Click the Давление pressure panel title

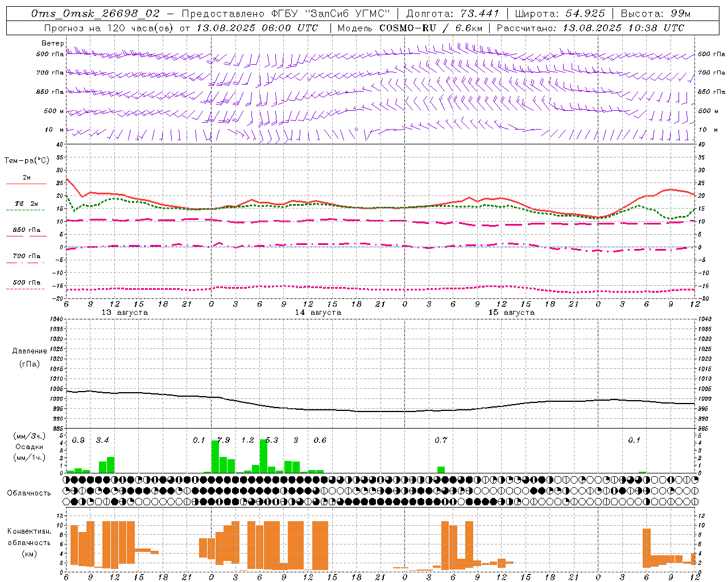point(30,351)
